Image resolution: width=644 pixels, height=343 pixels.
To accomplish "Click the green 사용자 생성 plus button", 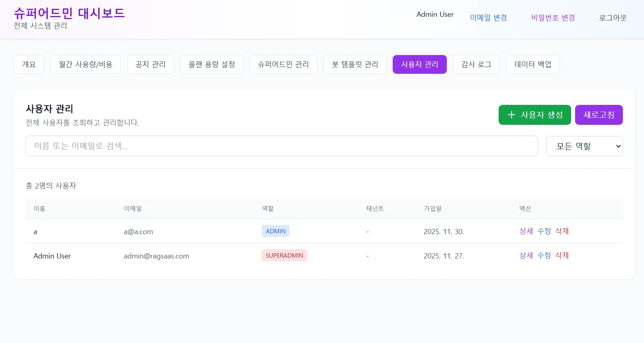I will point(534,115).
